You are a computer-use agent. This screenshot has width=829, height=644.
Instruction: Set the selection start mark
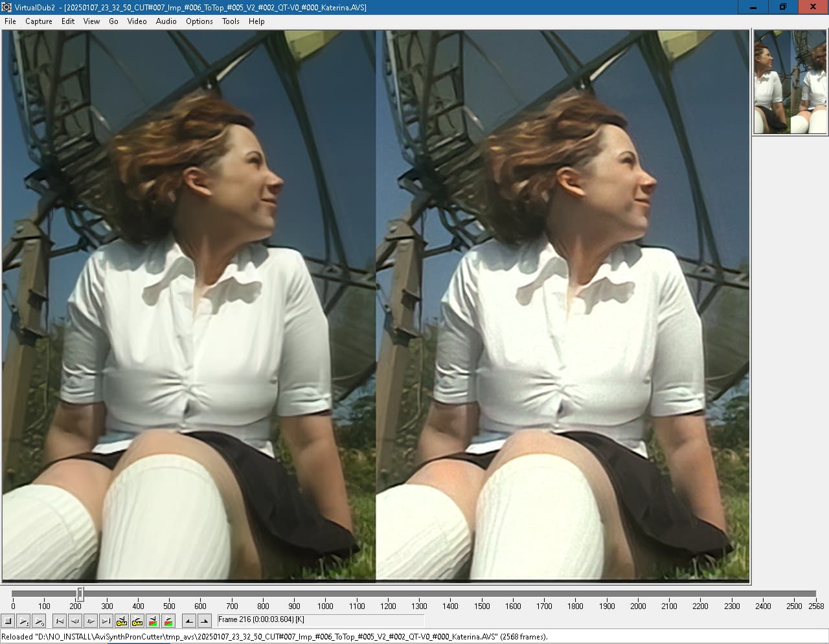pos(189,621)
